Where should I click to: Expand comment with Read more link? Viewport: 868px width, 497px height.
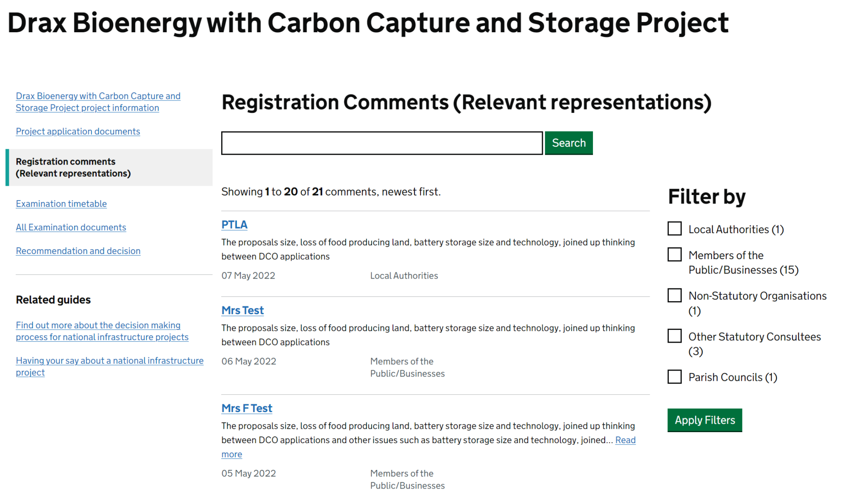point(625,440)
